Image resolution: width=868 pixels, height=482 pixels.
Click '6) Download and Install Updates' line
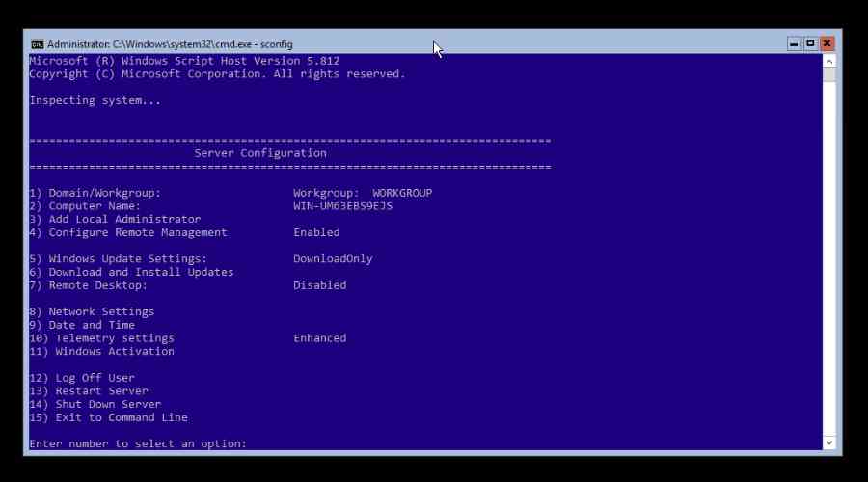click(131, 272)
